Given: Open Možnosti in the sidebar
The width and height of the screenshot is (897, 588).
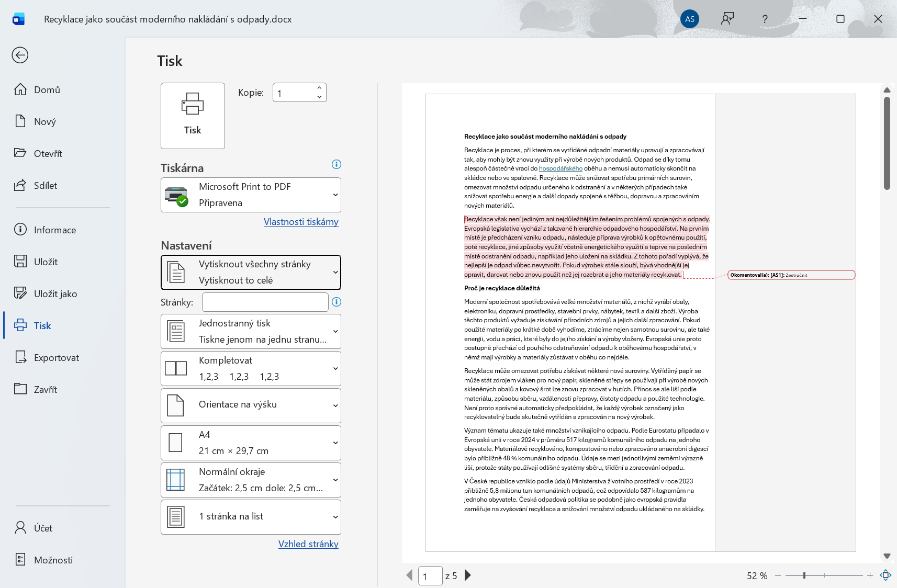Looking at the screenshot, I should coord(63,560).
